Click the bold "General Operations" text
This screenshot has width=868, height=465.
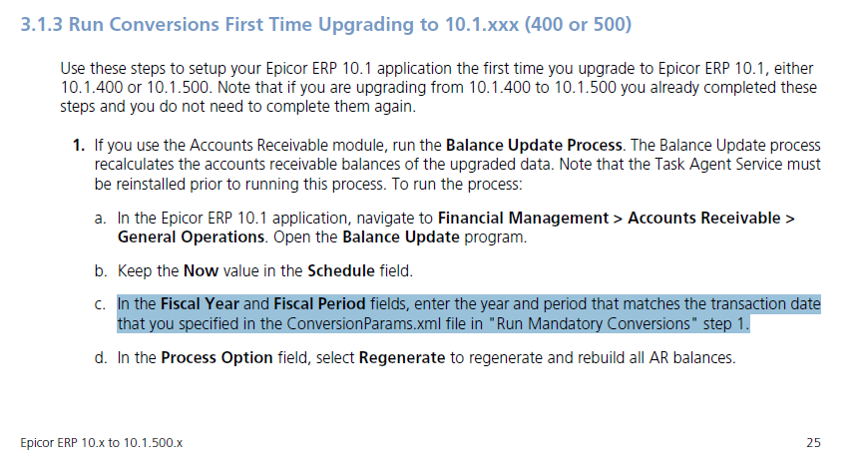(190, 235)
